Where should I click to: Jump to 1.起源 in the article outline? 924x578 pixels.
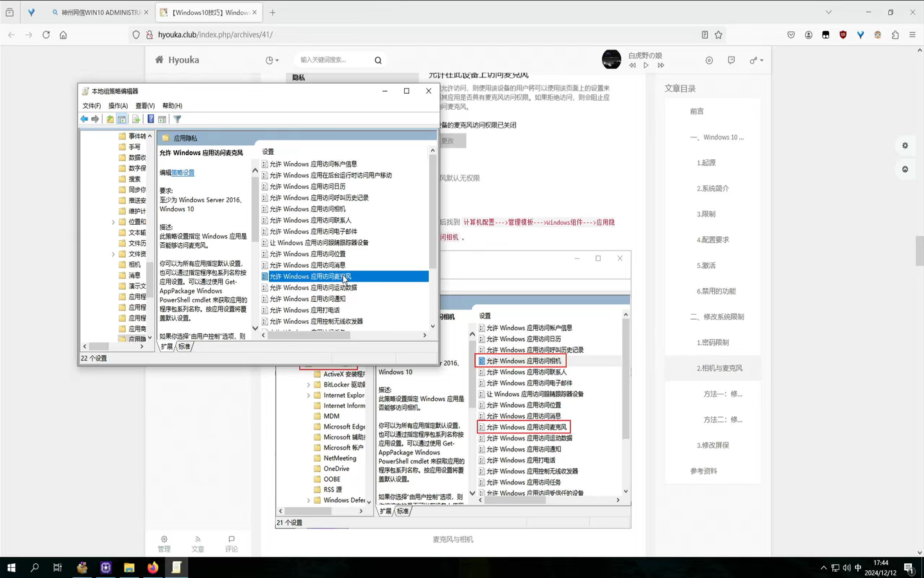[706, 162]
